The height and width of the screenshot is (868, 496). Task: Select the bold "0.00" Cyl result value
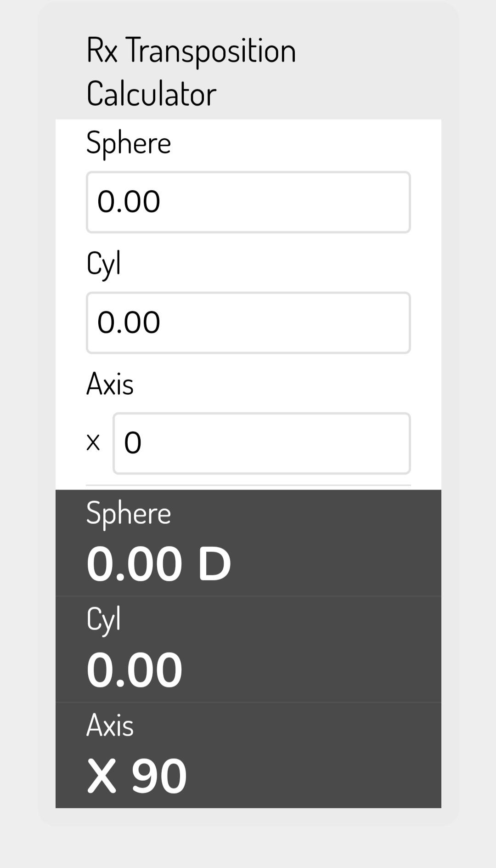point(134,670)
